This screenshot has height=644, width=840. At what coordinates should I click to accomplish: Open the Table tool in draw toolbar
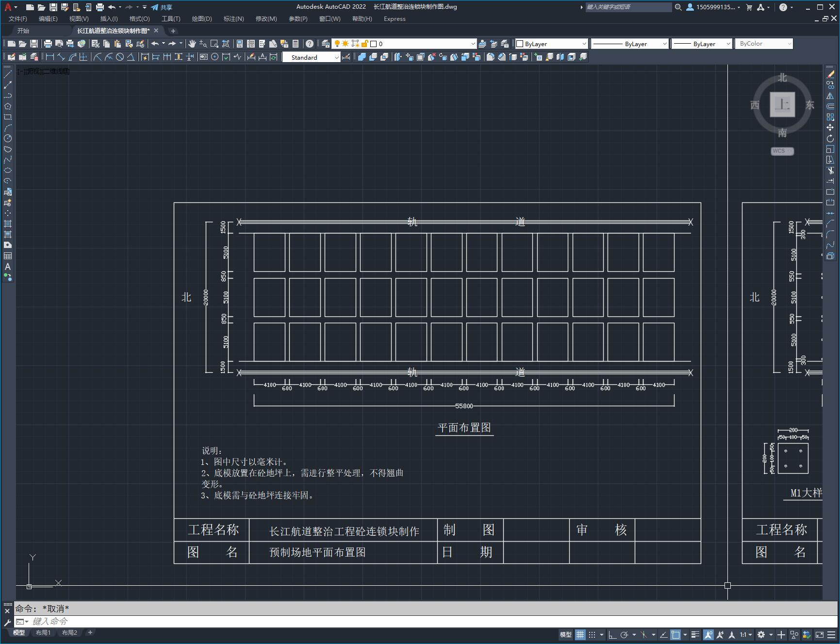click(8, 256)
